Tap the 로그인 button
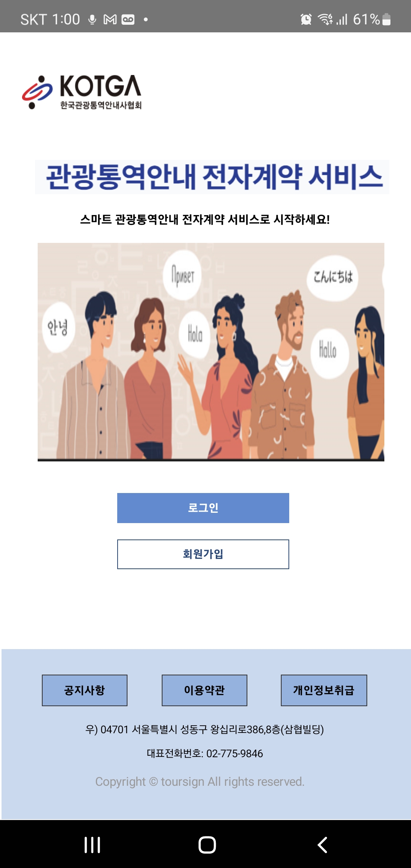This screenshot has width=411, height=868. click(x=203, y=508)
